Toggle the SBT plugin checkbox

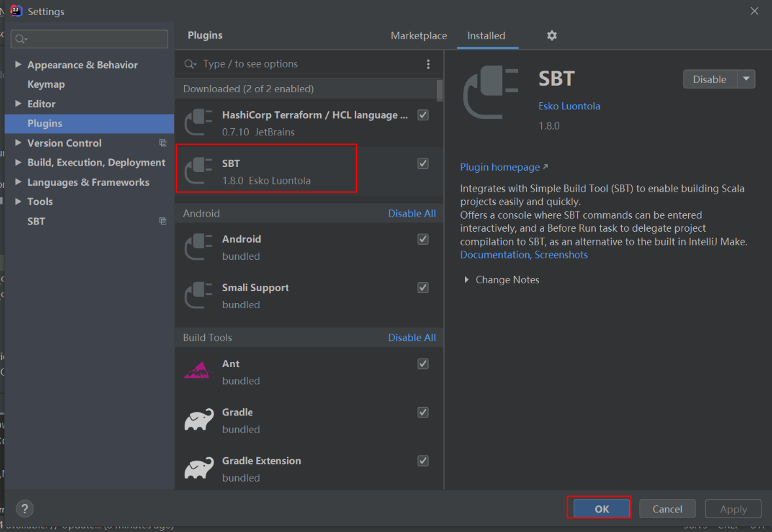[x=423, y=164]
